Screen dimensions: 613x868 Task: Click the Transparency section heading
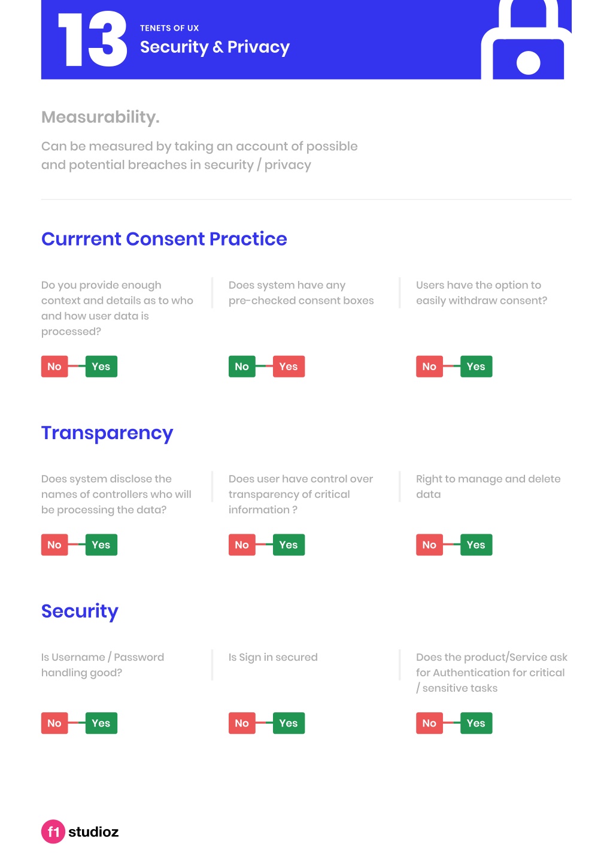click(x=107, y=433)
